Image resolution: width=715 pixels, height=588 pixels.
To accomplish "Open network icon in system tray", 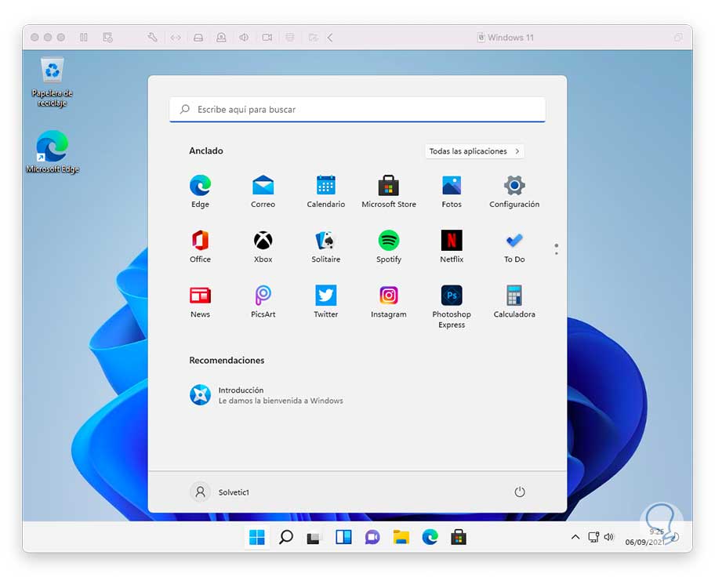I will click(593, 537).
